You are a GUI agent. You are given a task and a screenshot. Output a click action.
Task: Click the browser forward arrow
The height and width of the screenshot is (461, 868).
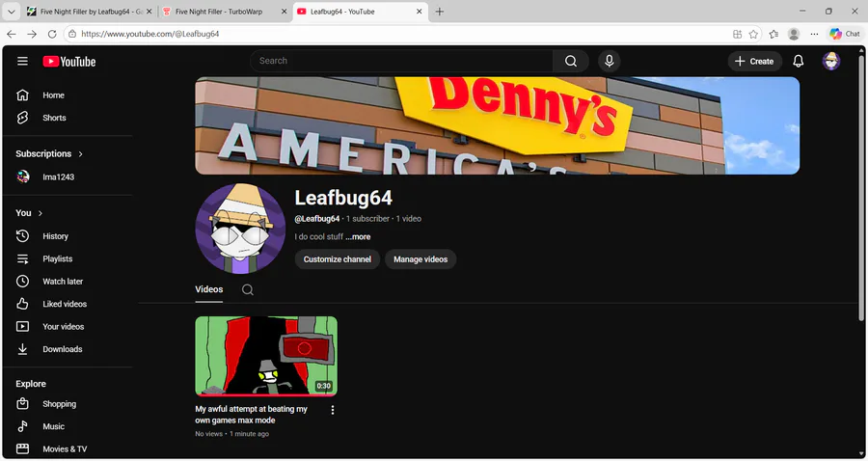32,34
